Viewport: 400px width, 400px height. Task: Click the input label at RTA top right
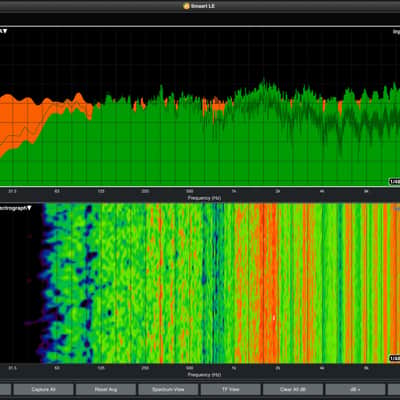click(396, 32)
